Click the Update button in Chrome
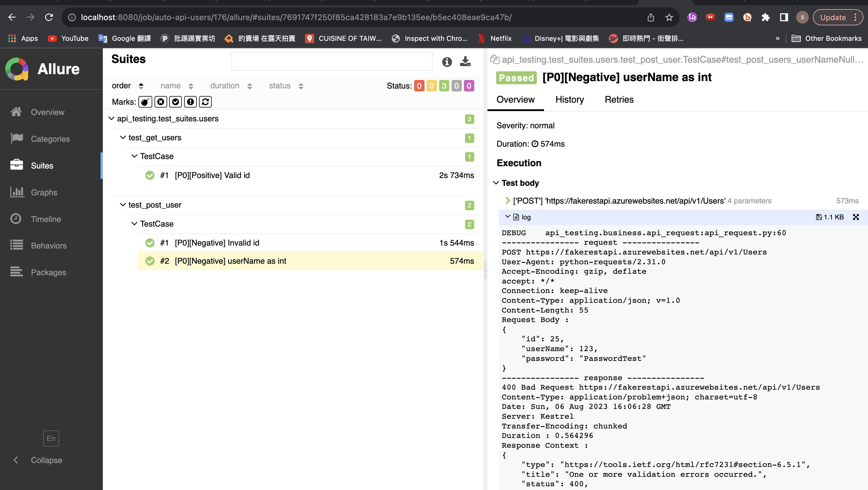The width and height of the screenshot is (868, 490). 833,18
